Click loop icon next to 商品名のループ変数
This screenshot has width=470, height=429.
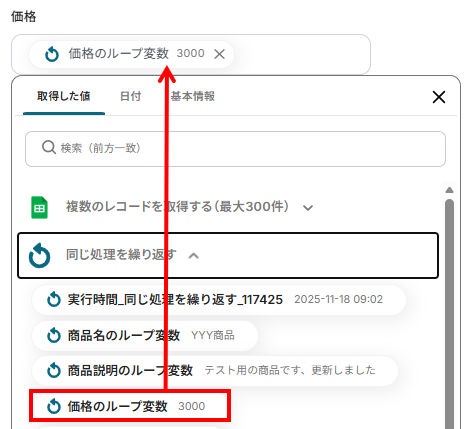click(54, 335)
